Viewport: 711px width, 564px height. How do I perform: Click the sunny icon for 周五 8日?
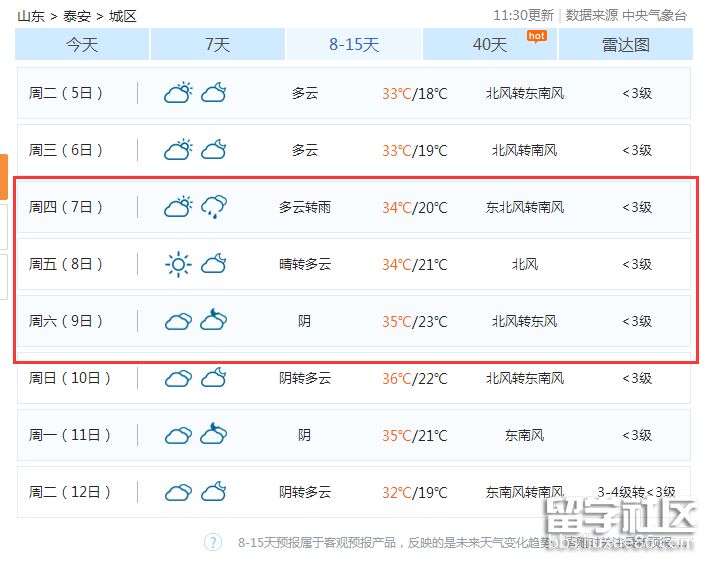pos(178,264)
